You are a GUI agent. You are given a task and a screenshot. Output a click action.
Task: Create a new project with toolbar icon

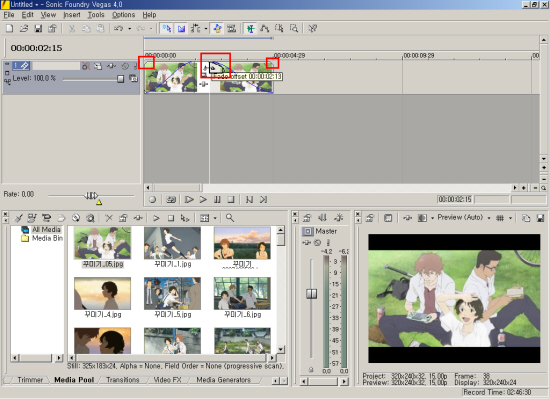point(9,28)
